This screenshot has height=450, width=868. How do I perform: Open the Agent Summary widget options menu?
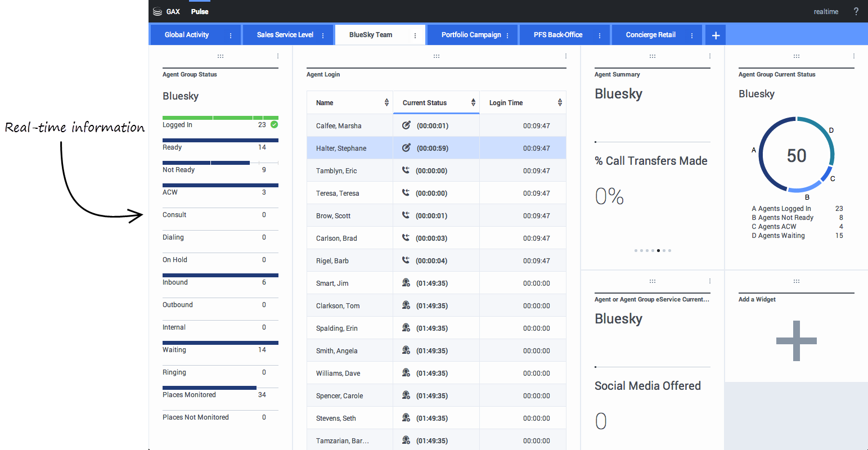pos(710,56)
